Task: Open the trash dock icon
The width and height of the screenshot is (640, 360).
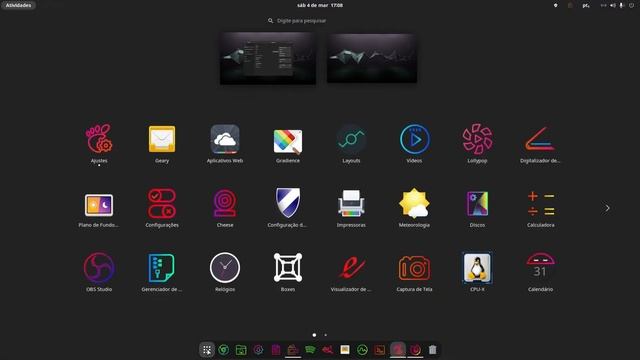Action: pos(433,350)
